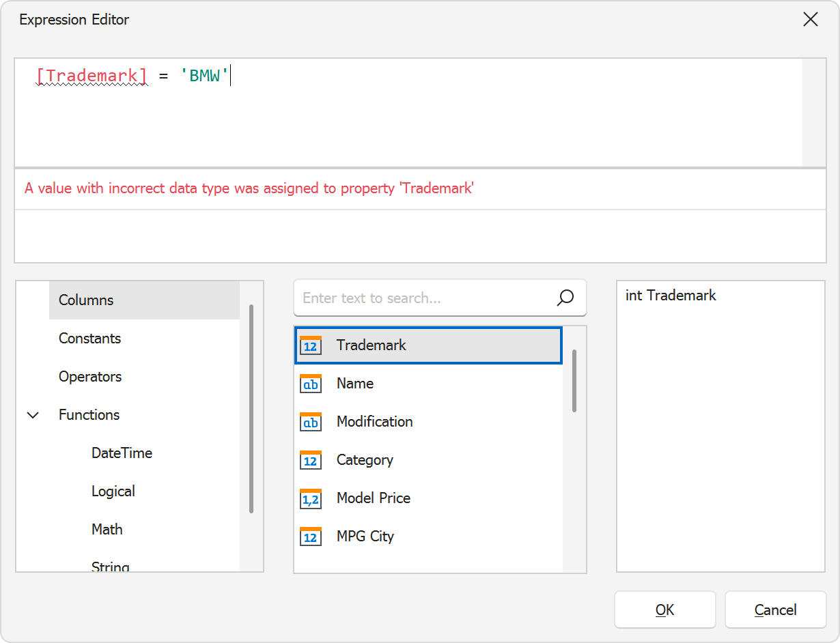Click the X icon to close Expression Editor
The width and height of the screenshot is (840, 643).
[810, 19]
